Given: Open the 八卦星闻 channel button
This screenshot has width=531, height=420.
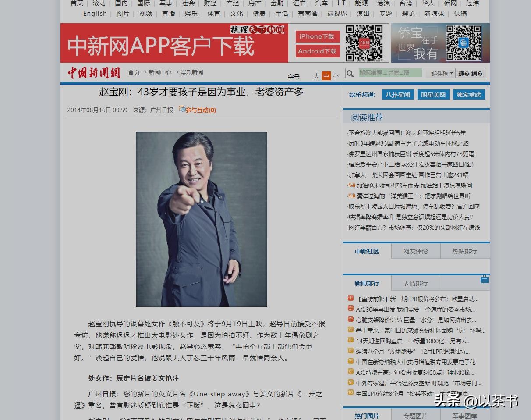Looking at the screenshot, I should 398,95.
